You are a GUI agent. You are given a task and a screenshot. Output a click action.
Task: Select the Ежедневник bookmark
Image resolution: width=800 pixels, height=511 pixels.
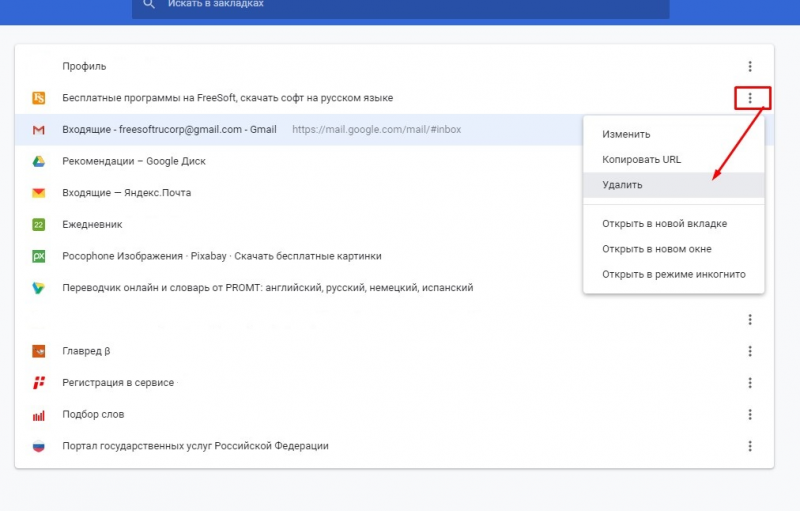pyautogui.click(x=299, y=224)
